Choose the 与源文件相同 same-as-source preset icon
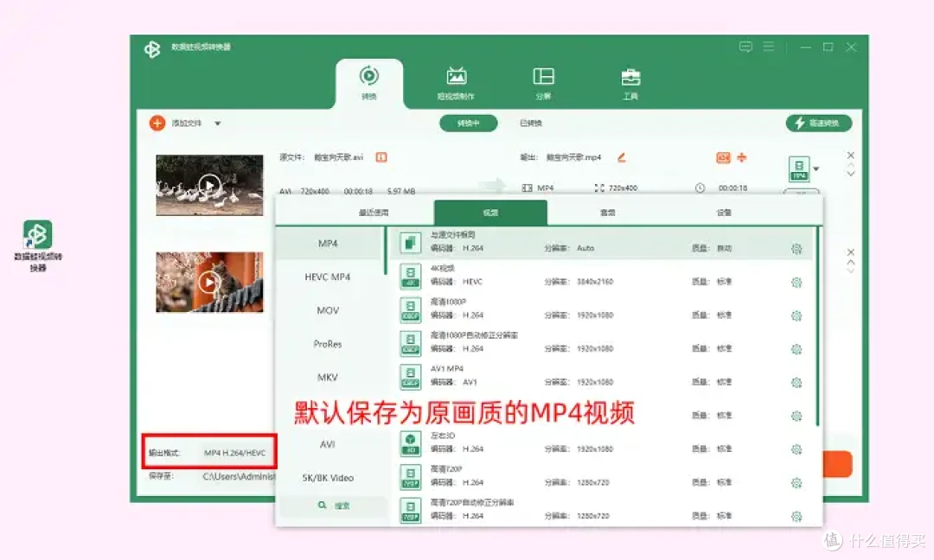The width and height of the screenshot is (934, 560). pos(411,243)
